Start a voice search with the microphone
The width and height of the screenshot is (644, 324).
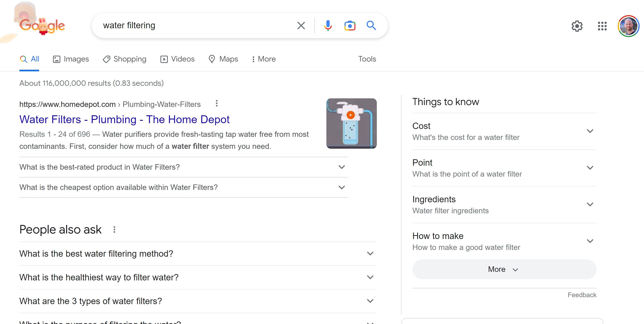click(328, 25)
